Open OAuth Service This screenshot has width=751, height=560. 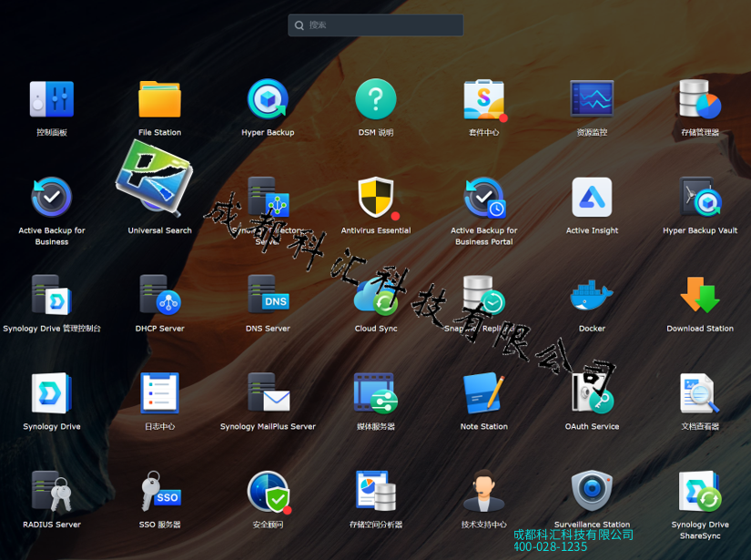point(593,393)
